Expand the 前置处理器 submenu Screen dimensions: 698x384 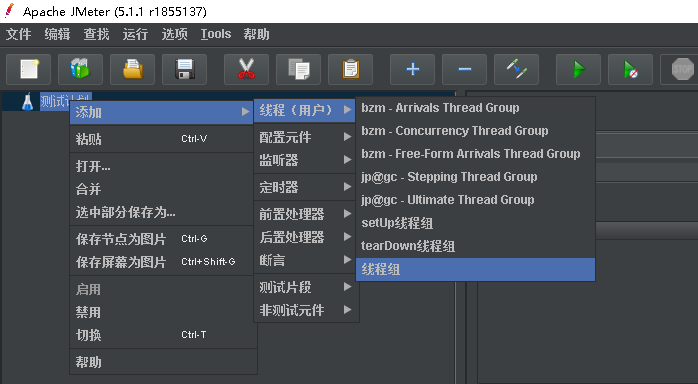[305, 214]
